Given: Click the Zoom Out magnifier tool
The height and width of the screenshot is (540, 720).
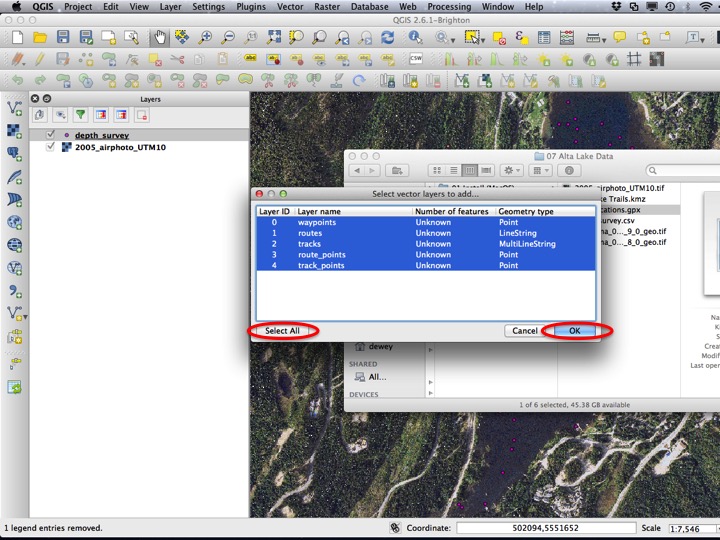Looking at the screenshot, I should (x=228, y=37).
